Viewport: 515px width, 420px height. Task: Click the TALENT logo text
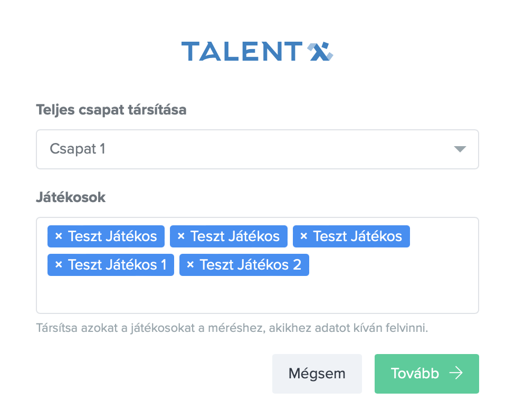pos(242,52)
